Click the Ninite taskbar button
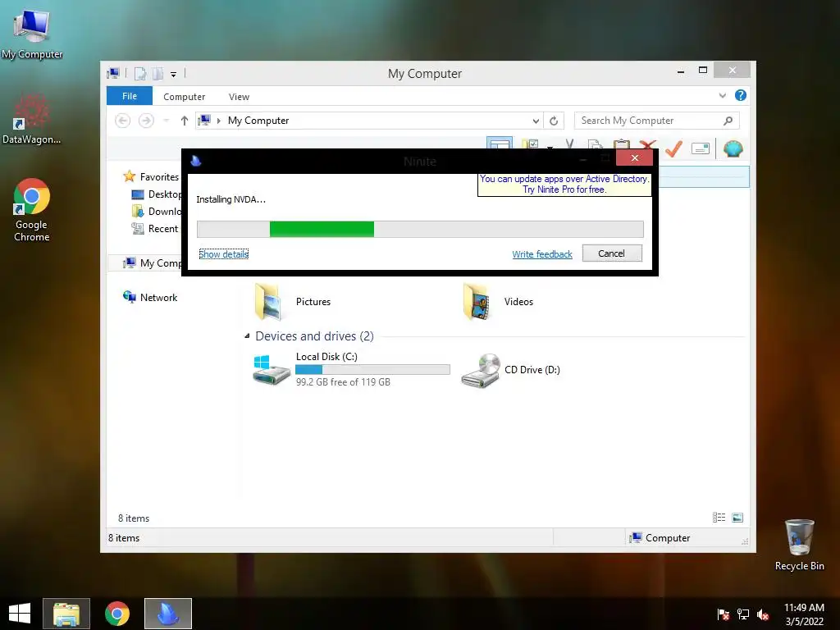The width and height of the screenshot is (840, 630). coord(167,614)
